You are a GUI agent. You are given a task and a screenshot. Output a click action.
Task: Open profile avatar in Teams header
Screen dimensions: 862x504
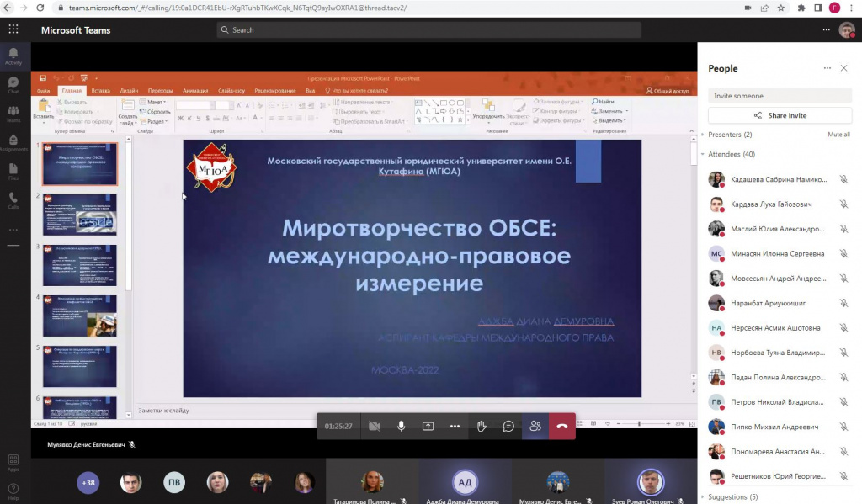(847, 30)
